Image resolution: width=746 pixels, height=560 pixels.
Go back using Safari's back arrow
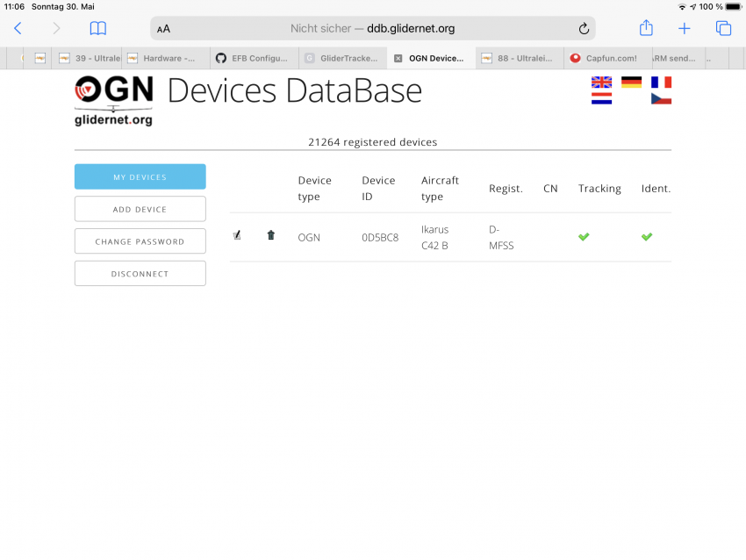18,29
